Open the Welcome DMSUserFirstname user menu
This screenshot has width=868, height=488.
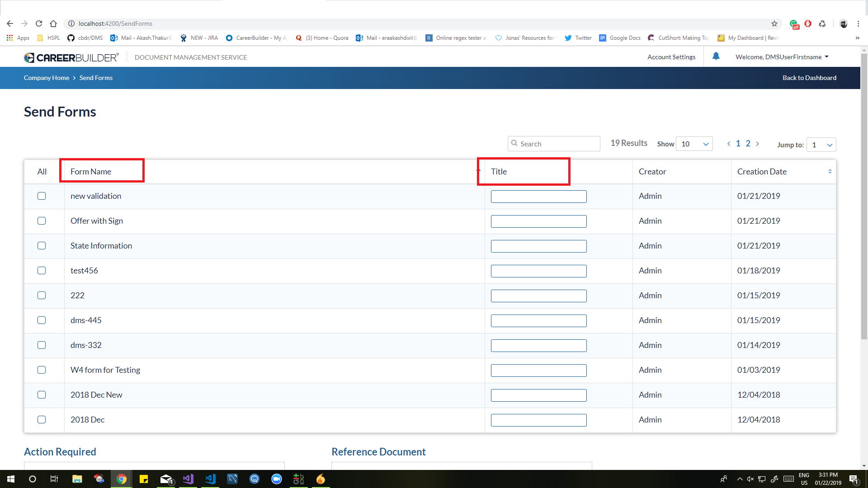coord(782,57)
